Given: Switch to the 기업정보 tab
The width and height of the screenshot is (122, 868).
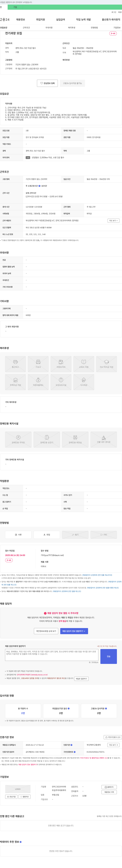Looking at the screenshot, I should [117, 28].
